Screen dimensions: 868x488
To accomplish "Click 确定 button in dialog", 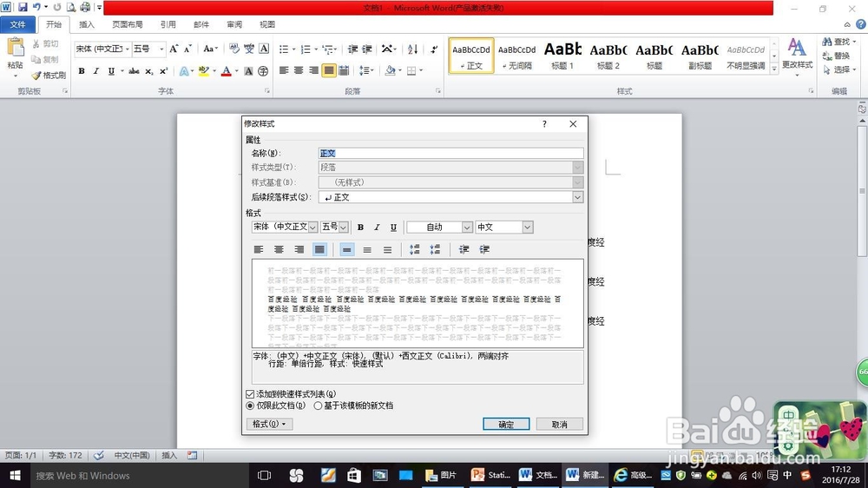I will pyautogui.click(x=506, y=425).
